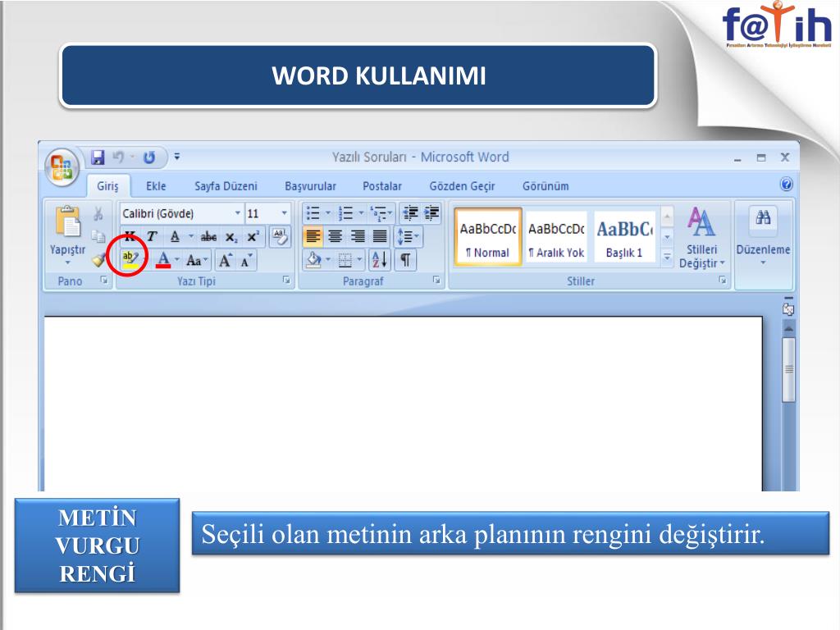Open the Calibri (Gövde) font dropdown
The height and width of the screenshot is (630, 840).
[x=237, y=213]
